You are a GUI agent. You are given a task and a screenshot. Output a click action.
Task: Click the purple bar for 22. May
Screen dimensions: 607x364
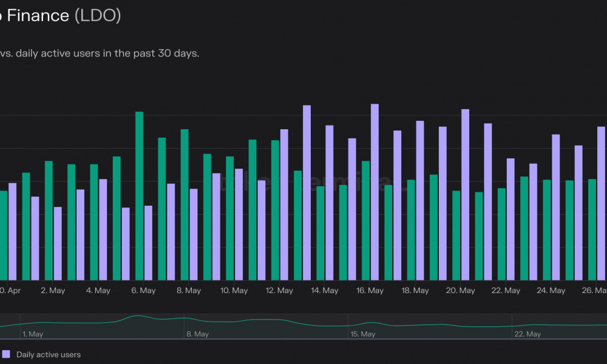(510, 220)
